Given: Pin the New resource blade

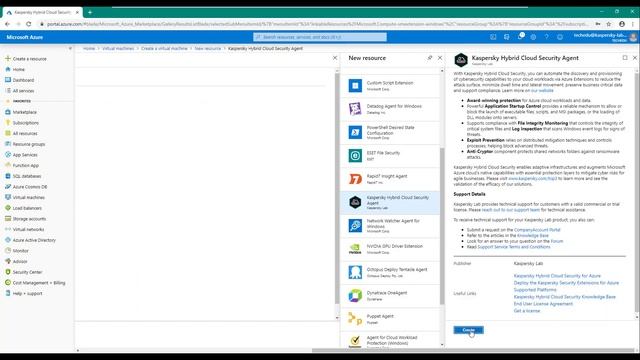Looking at the screenshot, I should [430, 58].
